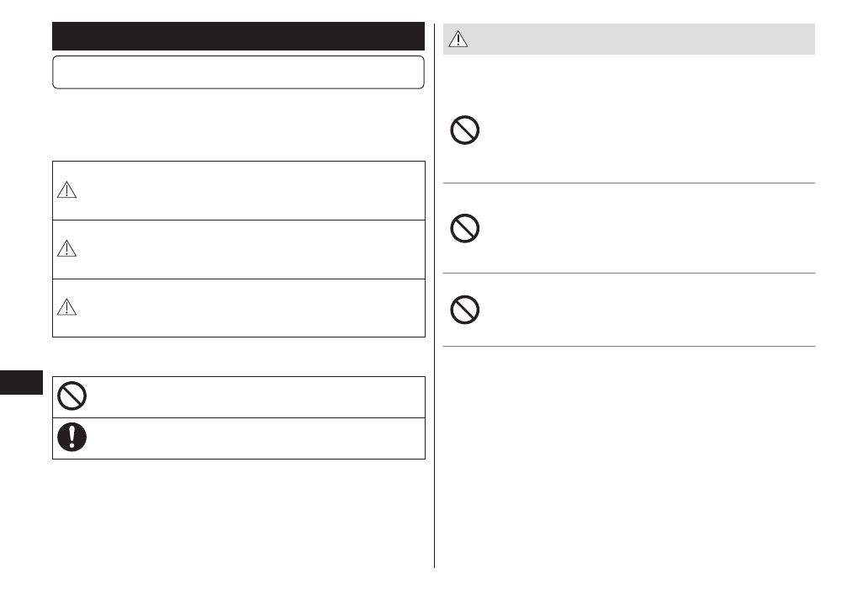This screenshot has height=611, width=868.
Task: Click the last horizontal divider line in right column
Action: pyautogui.click(x=629, y=346)
